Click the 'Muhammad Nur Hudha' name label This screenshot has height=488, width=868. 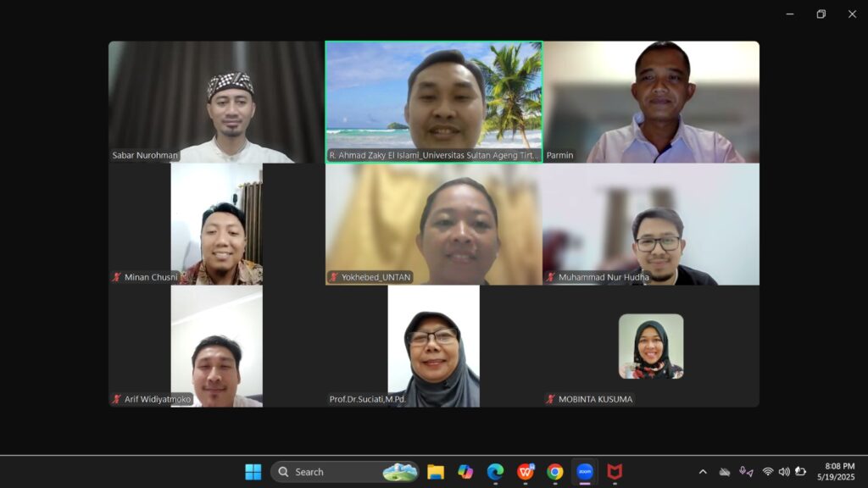tap(604, 277)
